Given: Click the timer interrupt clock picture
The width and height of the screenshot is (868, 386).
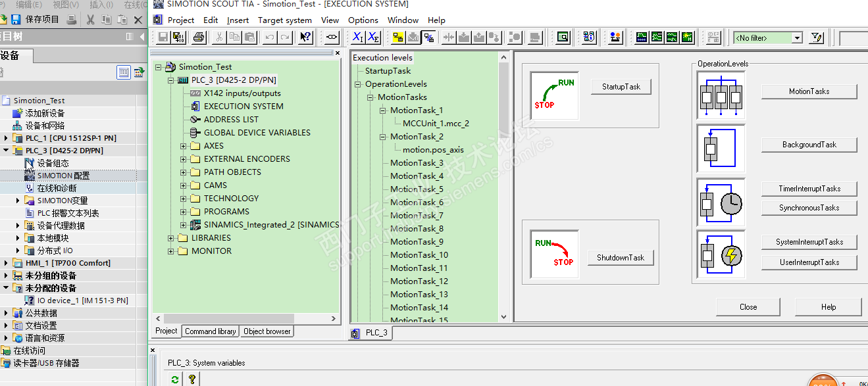Looking at the screenshot, I should pos(721,203).
